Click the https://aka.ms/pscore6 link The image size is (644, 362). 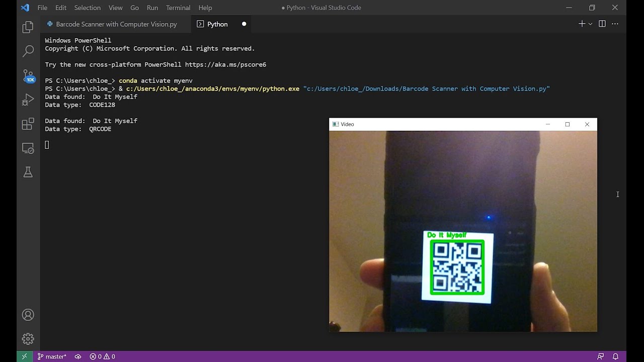pos(225,64)
